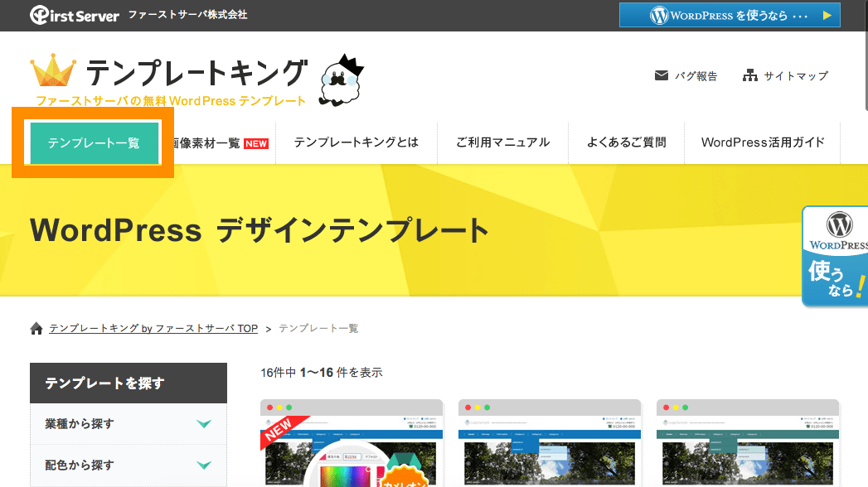Click the NEW badge beside 画像素材一覧
868x487 pixels.
click(255, 144)
